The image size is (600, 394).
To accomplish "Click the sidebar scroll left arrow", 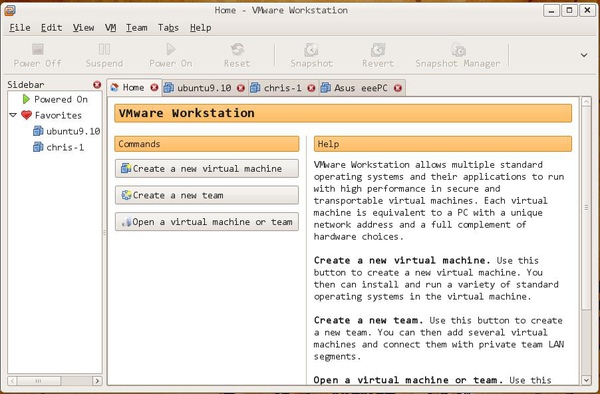I will coord(12,381).
